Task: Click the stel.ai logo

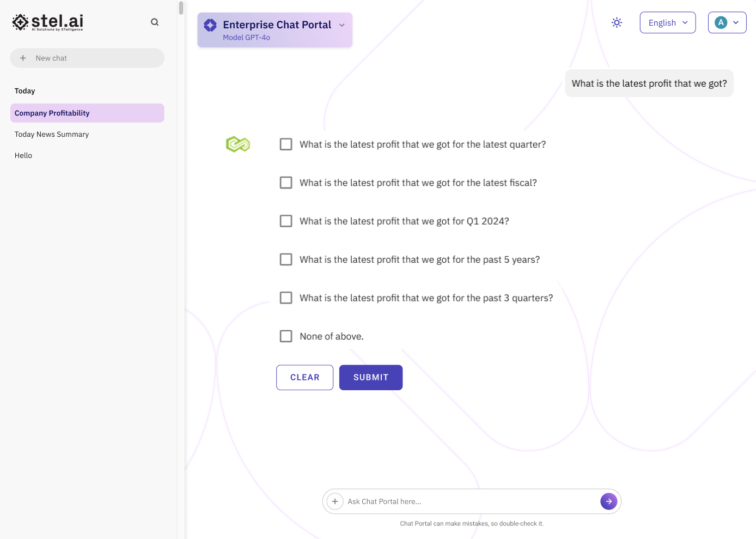Action: (48, 22)
